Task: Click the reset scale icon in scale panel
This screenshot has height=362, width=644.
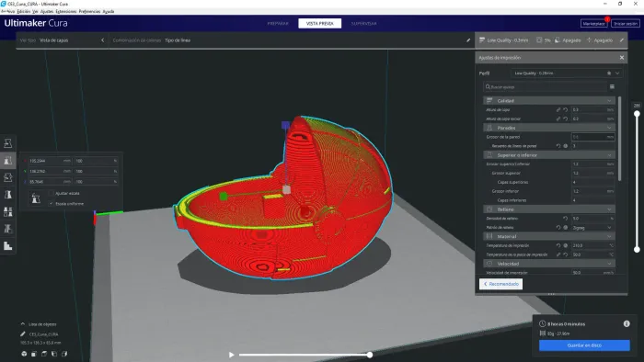Action: (36, 198)
